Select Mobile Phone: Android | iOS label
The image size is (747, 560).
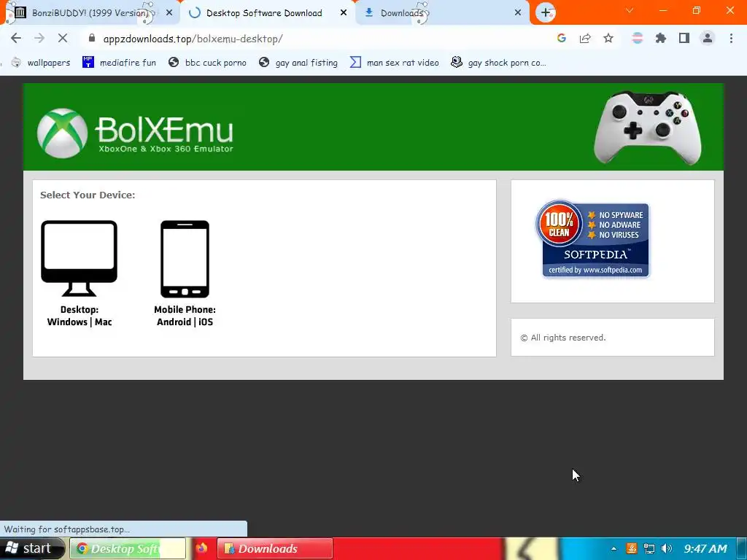[185, 316]
